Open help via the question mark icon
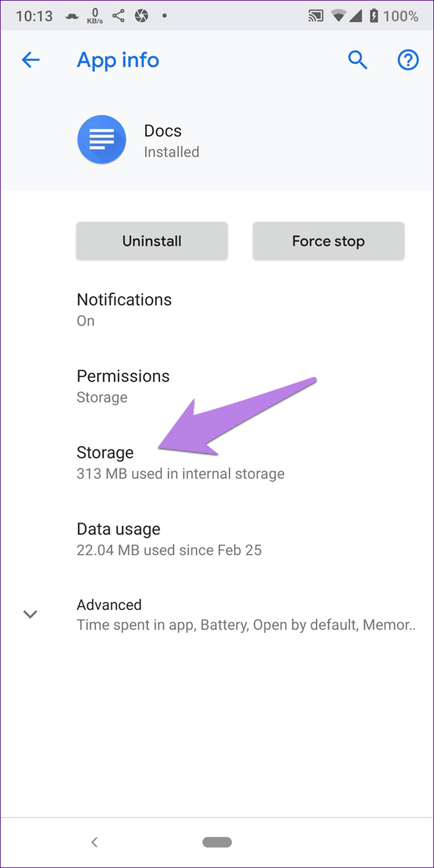434x868 pixels. pyautogui.click(x=408, y=60)
